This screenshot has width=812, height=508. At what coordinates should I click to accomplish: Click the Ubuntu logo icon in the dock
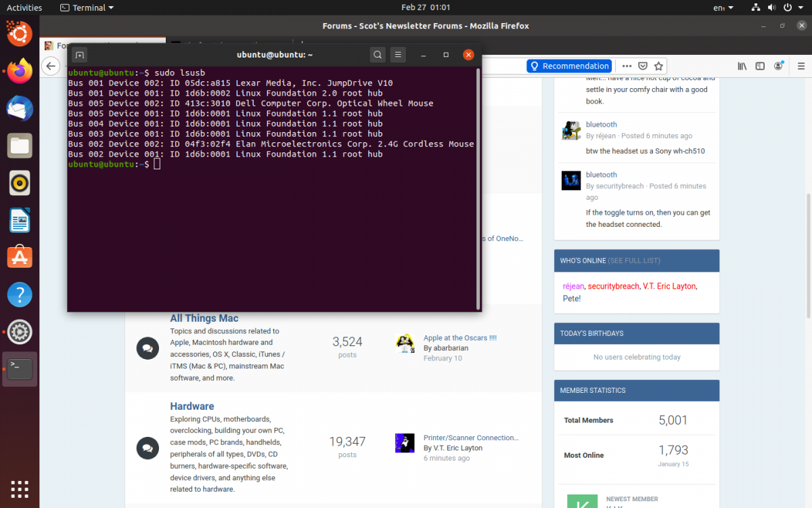(x=20, y=33)
